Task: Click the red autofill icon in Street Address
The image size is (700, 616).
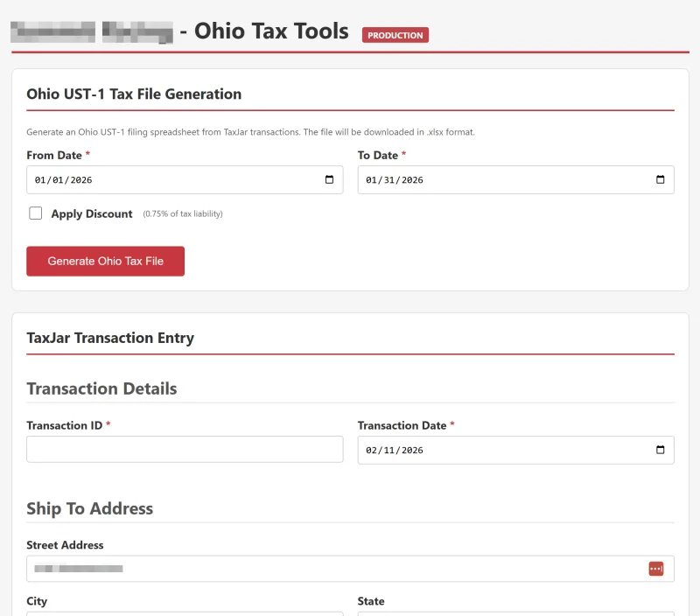Action: [x=656, y=568]
